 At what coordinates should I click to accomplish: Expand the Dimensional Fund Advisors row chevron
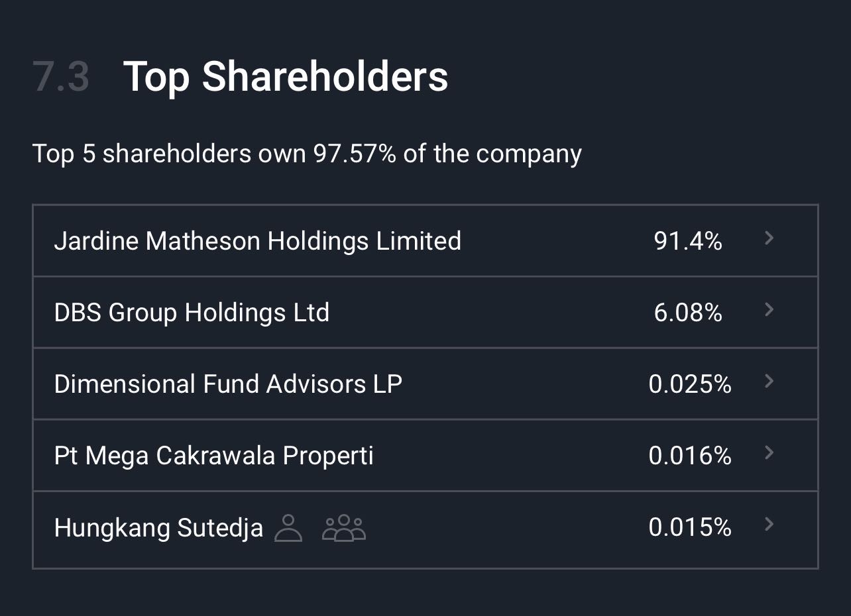pyautogui.click(x=769, y=382)
